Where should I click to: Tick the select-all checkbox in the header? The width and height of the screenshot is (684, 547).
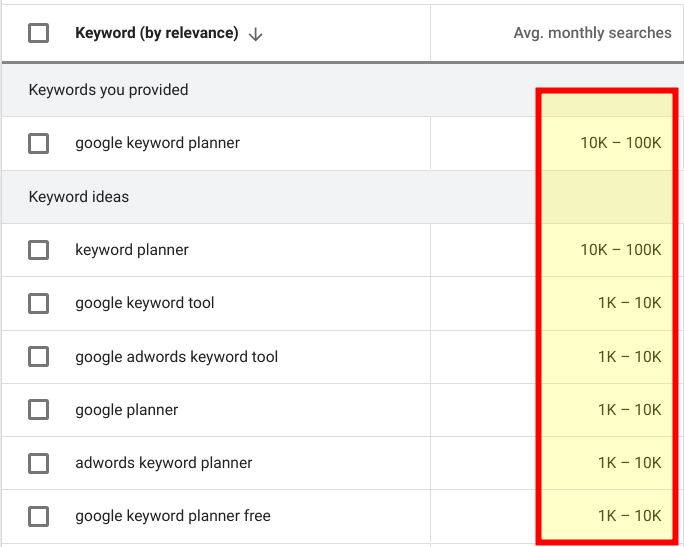38,33
